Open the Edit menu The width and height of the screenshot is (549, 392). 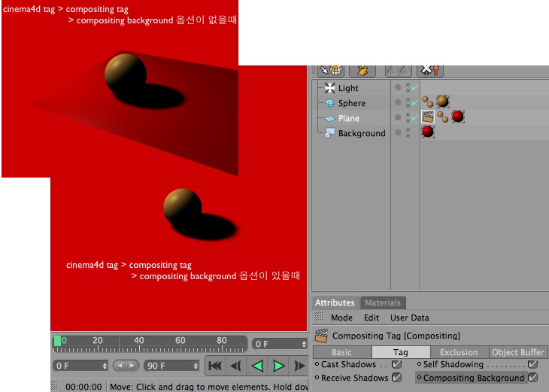point(372,318)
